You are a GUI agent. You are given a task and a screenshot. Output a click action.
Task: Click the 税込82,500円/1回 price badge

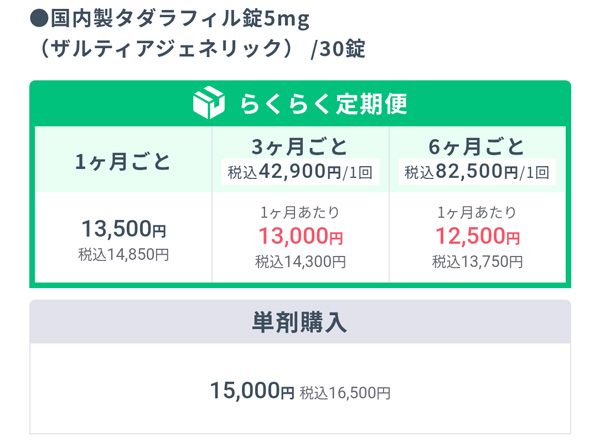[477, 172]
